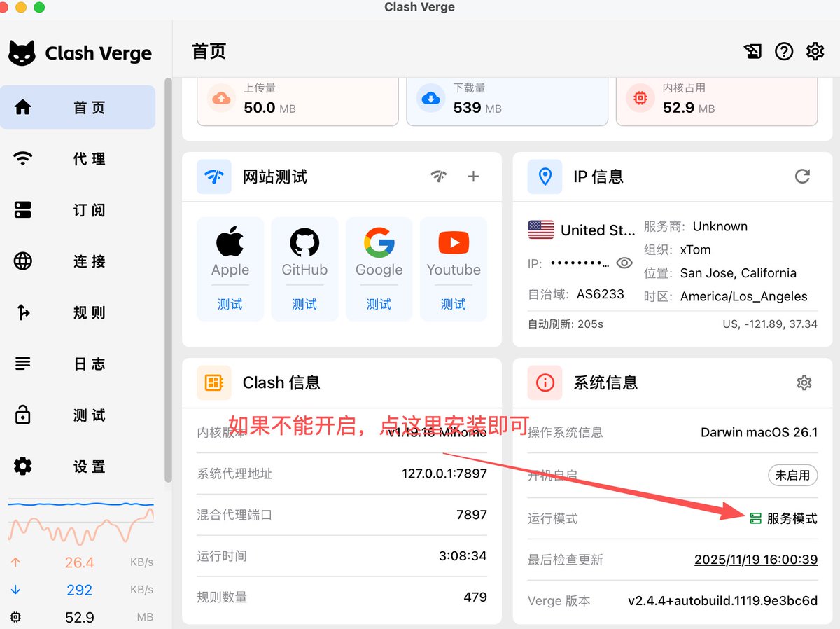840x629 pixels.
Task: Click the Youtube logo test tile
Action: [454, 242]
